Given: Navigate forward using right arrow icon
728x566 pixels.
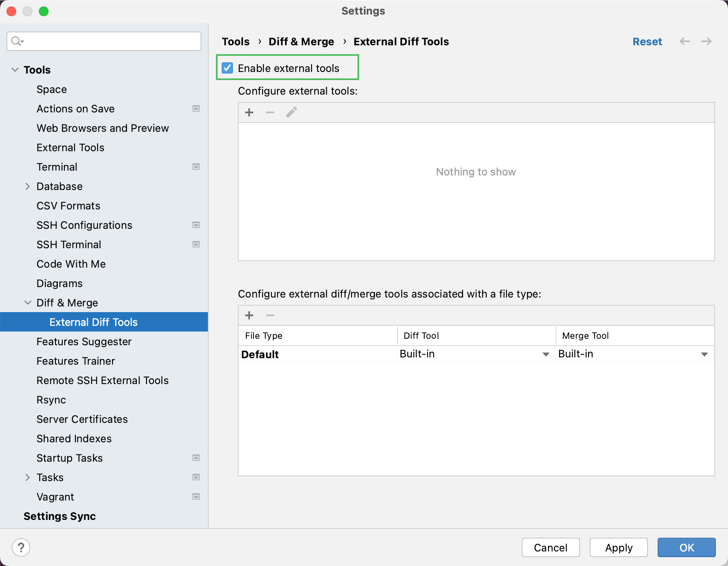Looking at the screenshot, I should click(707, 41).
